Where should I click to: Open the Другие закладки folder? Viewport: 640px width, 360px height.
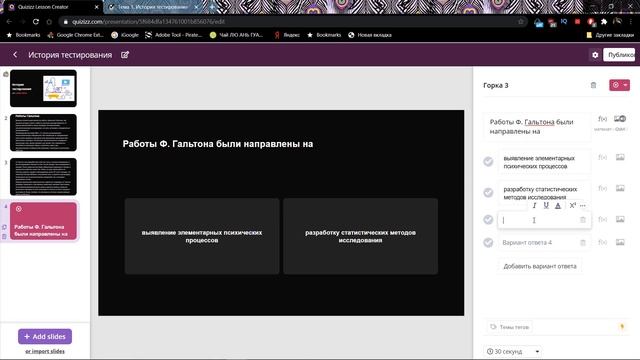(x=610, y=35)
